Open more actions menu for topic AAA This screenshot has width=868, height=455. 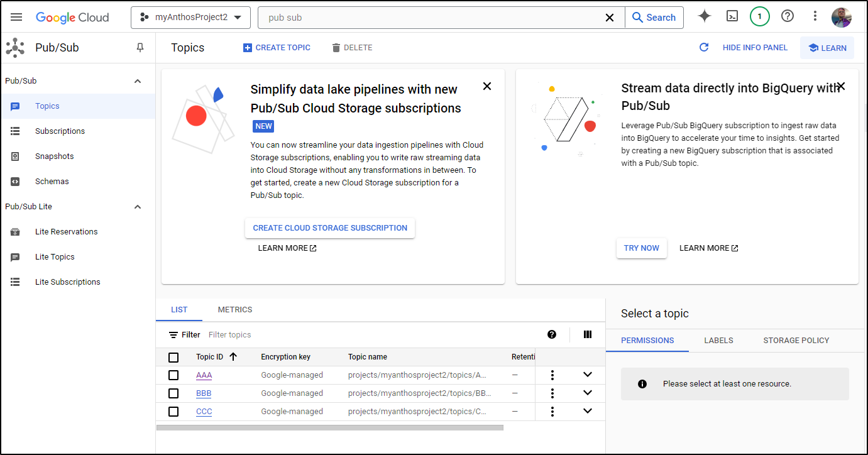[552, 375]
